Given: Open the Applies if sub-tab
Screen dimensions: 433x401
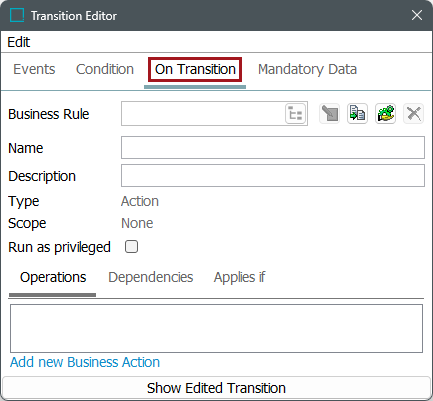Looking at the screenshot, I should click(239, 277).
